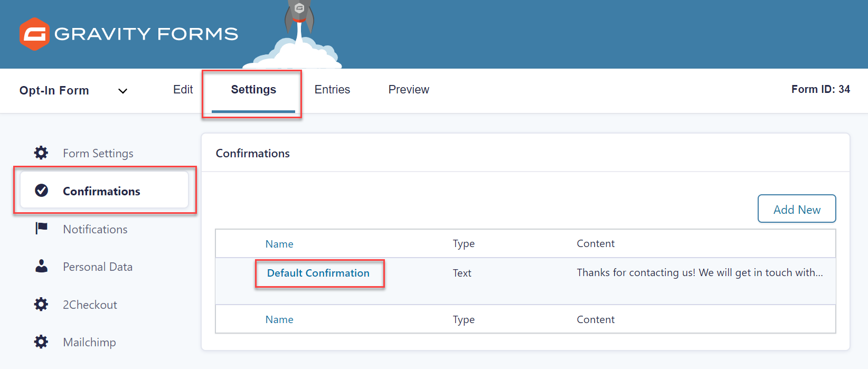
Task: Open Notifications in the sidebar
Action: (x=95, y=229)
